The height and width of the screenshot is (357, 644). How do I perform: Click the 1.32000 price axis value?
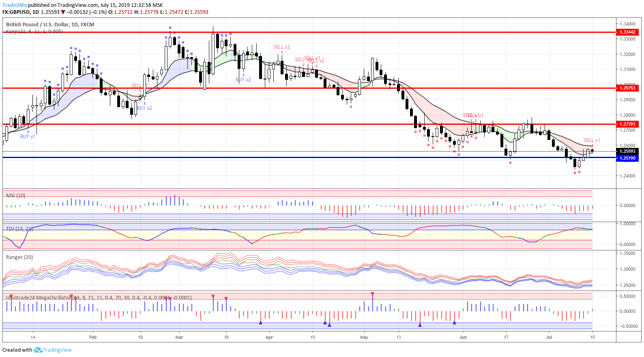pyautogui.click(x=627, y=54)
